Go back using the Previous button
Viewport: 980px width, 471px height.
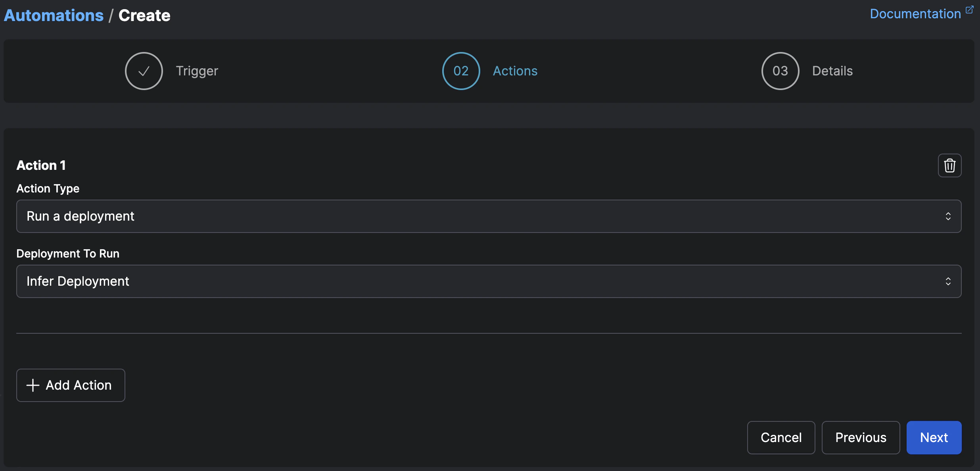[x=861, y=437]
